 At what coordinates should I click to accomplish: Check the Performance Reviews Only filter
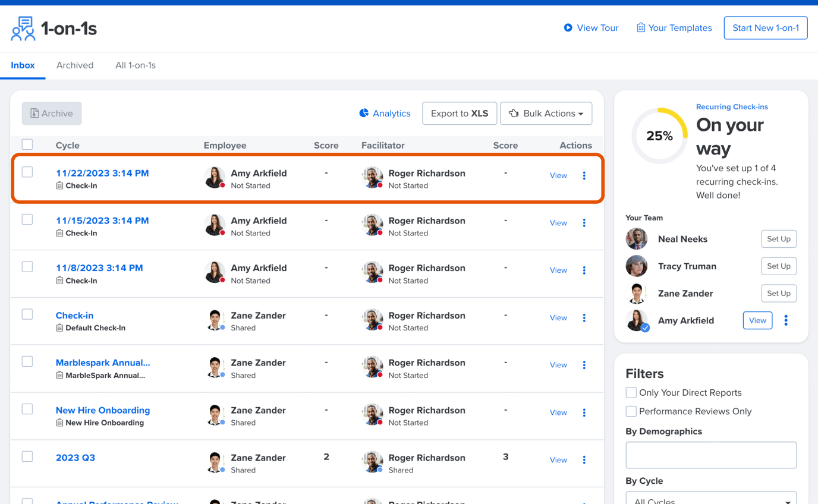coord(631,411)
